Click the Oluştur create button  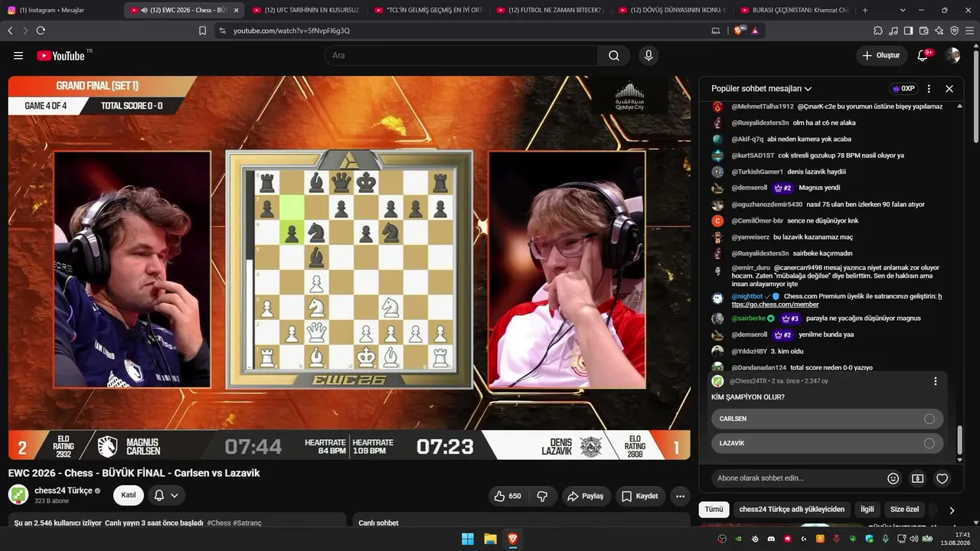coord(881,56)
